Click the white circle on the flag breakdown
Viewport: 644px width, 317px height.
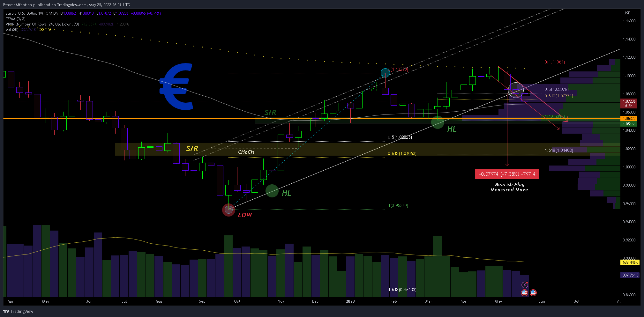click(x=516, y=90)
